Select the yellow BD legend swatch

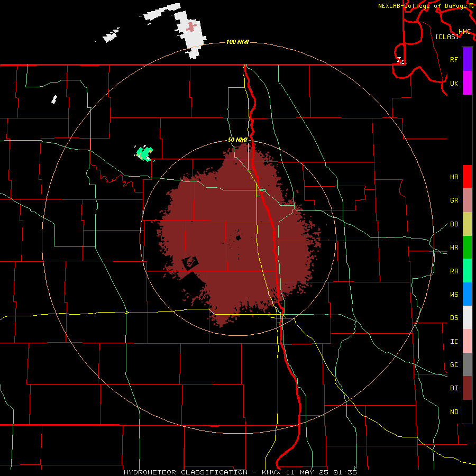[467, 224]
